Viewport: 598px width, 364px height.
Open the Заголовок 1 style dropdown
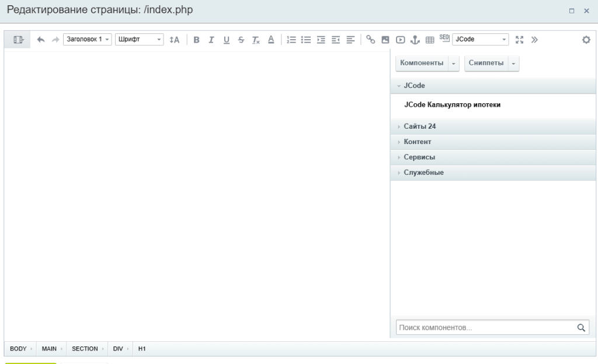coord(88,40)
